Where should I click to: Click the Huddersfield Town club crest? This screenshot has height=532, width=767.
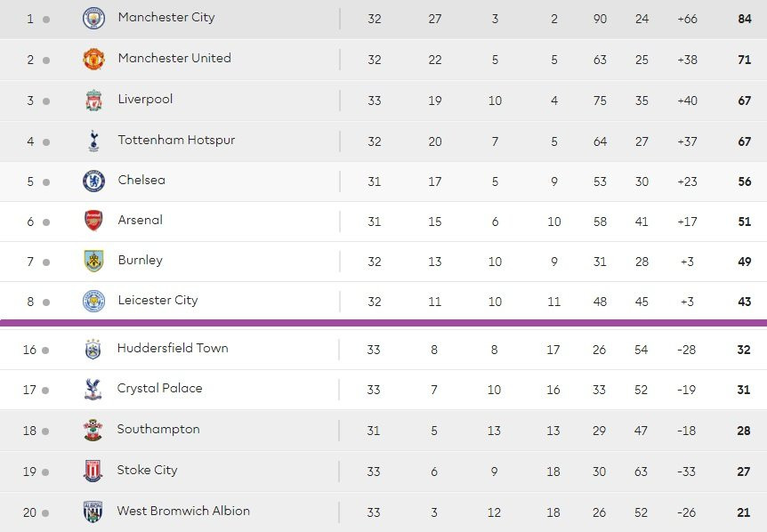[93, 349]
